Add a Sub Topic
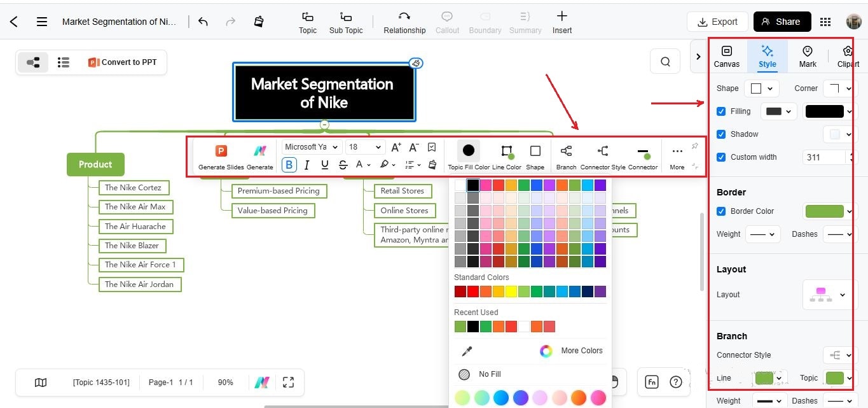 coord(346,22)
